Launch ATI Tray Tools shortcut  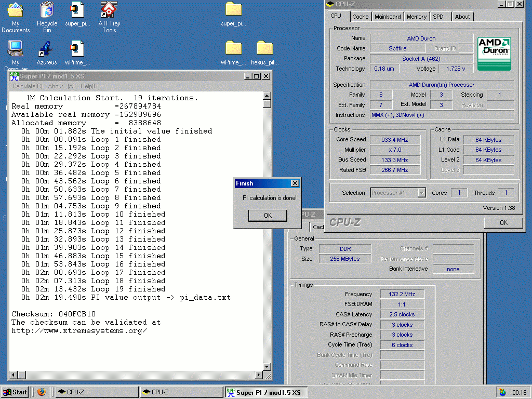(109, 17)
